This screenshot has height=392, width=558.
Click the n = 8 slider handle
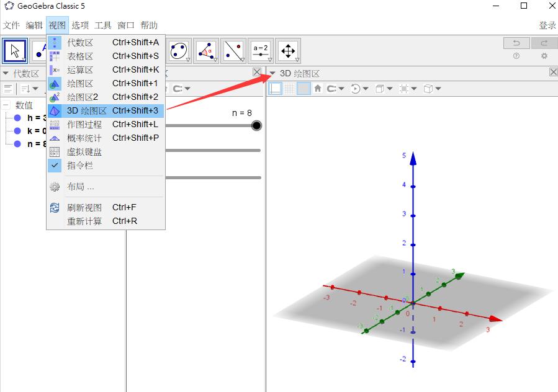pos(256,126)
